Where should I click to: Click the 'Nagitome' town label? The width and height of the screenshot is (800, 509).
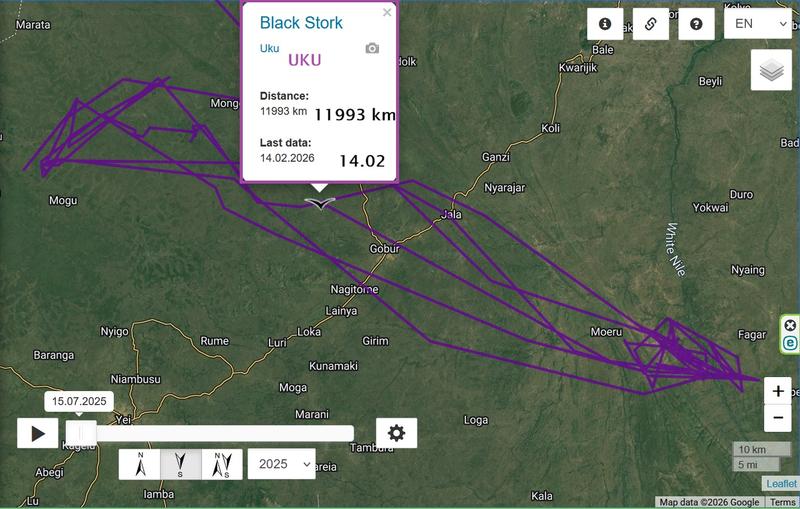(x=355, y=290)
